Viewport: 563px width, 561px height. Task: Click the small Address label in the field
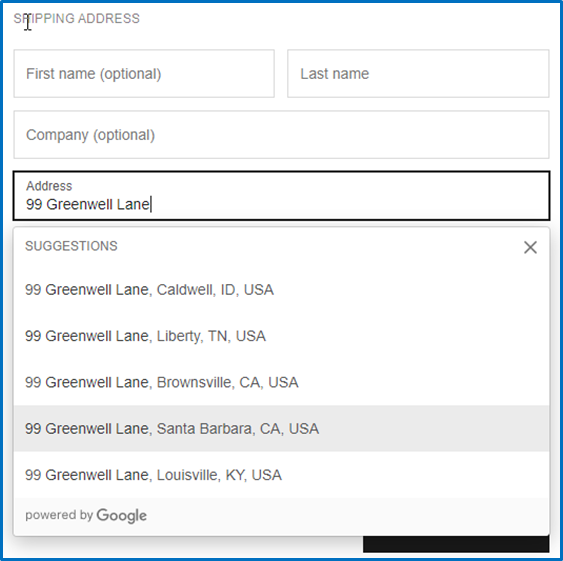coord(49,186)
